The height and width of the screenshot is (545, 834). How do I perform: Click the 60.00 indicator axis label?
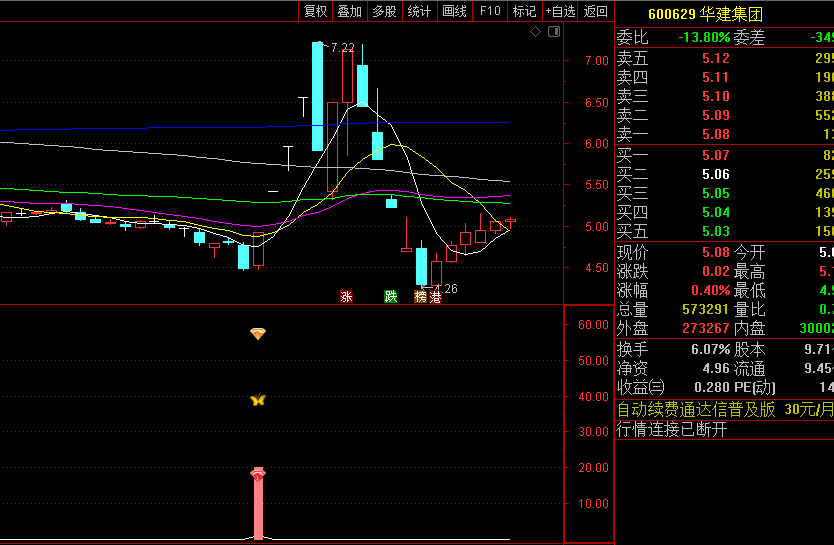pos(593,324)
